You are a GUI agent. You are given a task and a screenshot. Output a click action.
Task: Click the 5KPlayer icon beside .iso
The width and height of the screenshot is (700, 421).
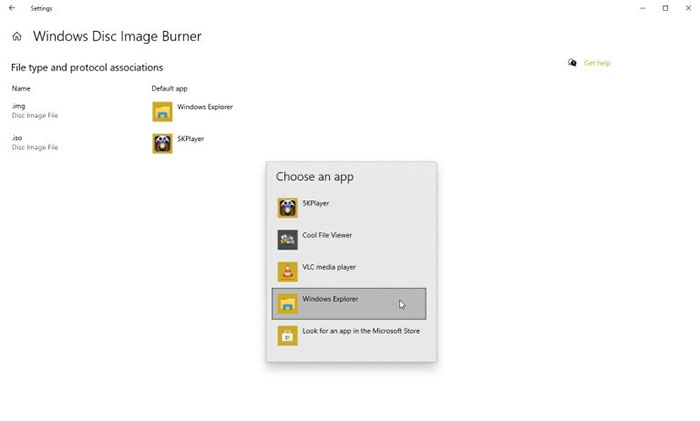click(x=162, y=143)
